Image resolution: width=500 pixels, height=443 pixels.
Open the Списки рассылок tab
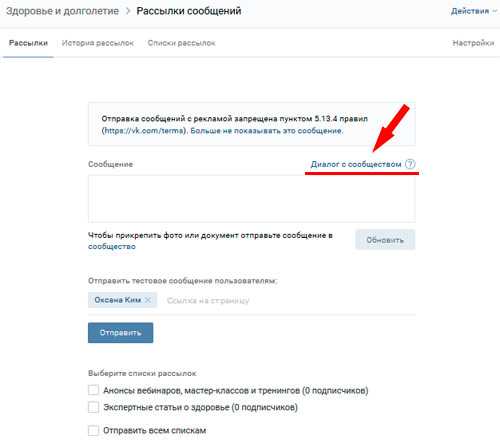point(182,43)
